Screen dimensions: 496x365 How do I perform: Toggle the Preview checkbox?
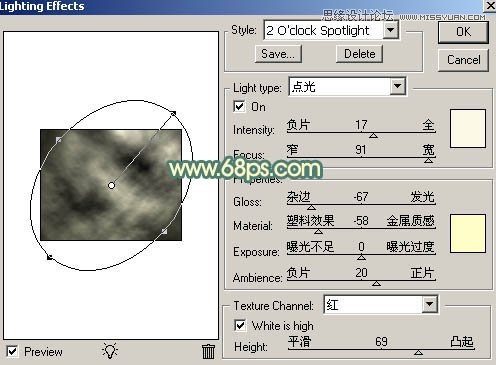(12, 351)
